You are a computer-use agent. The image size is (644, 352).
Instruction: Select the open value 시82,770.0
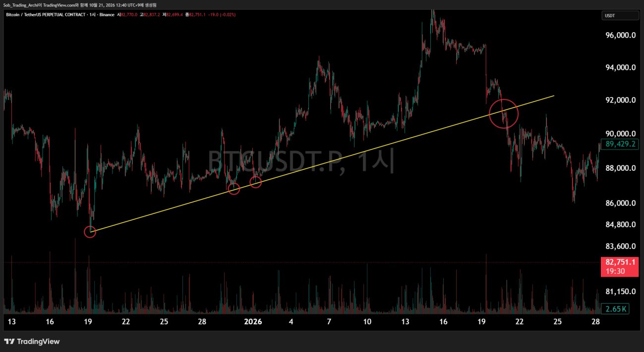tap(128, 15)
